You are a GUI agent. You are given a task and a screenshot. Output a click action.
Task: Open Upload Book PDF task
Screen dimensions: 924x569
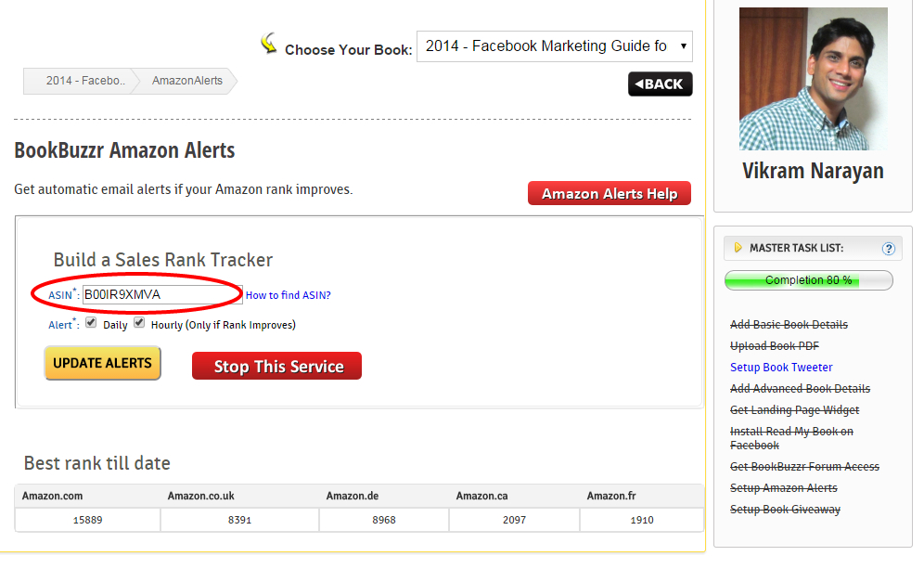click(775, 346)
